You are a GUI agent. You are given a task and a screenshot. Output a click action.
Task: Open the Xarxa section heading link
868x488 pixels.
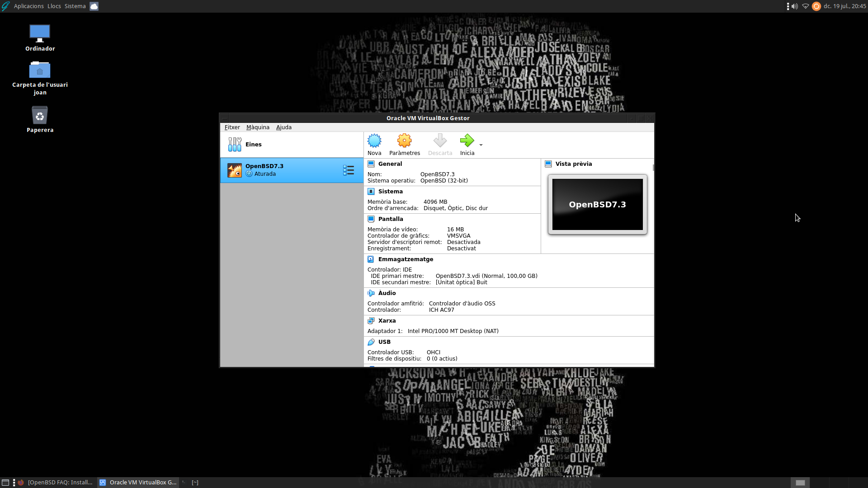coord(387,321)
